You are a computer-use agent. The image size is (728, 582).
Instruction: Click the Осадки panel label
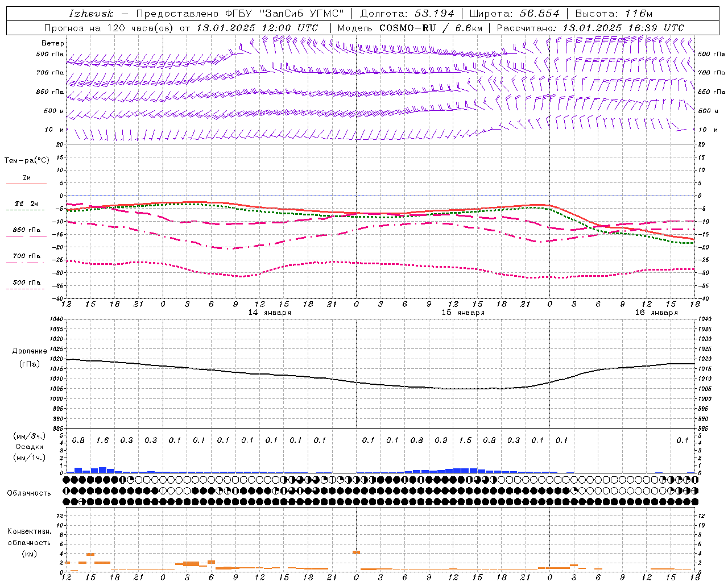pos(30,447)
